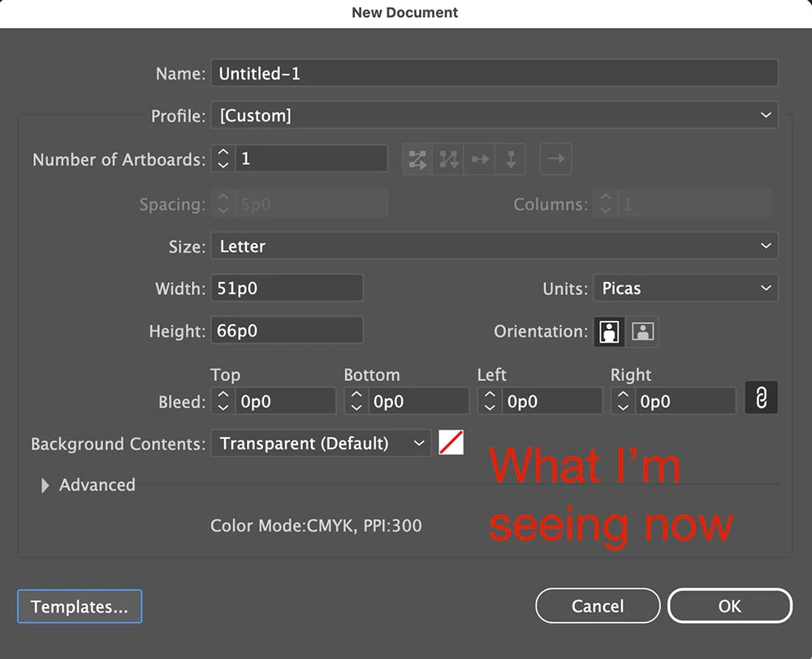This screenshot has height=659, width=812.
Task: Open Background Contents dropdown
Action: tap(321, 444)
